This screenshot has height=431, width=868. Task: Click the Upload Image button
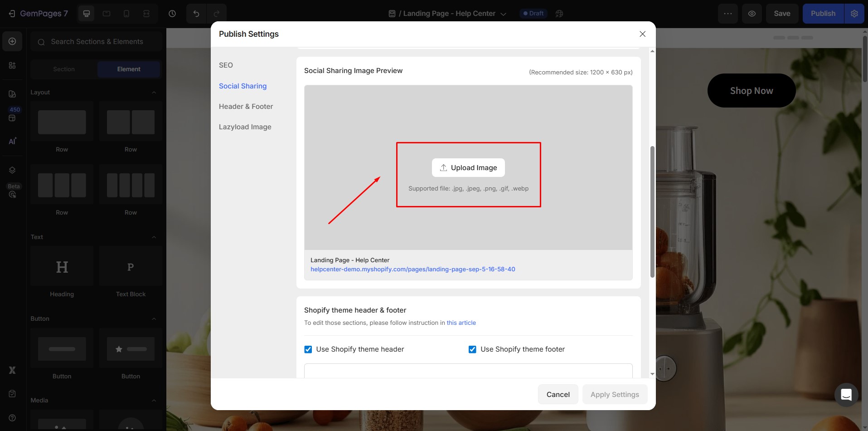click(x=468, y=168)
